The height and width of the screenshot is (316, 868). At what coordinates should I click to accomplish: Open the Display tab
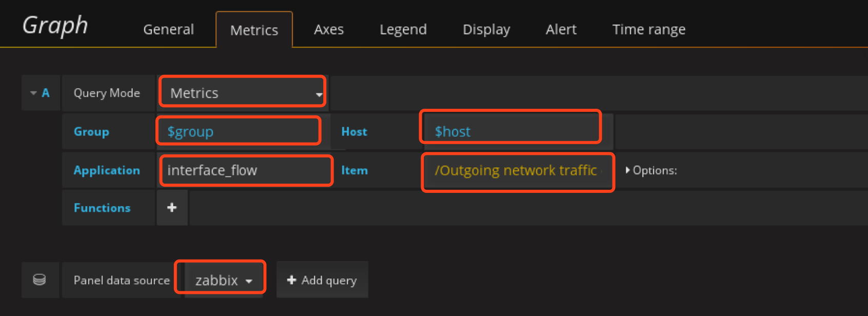click(486, 30)
